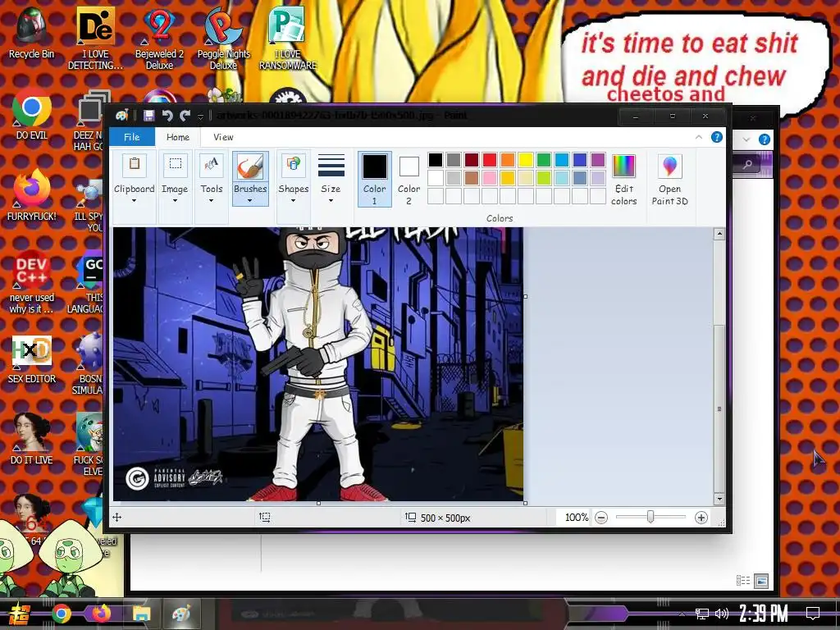Pick the orange color swatch
This screenshot has width=840, height=630.
[507, 160]
